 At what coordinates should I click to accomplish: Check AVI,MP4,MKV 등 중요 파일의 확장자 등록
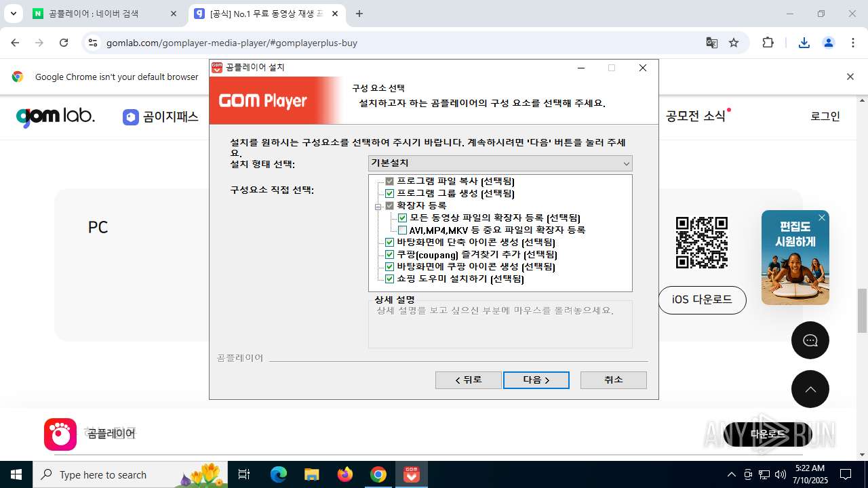402,230
